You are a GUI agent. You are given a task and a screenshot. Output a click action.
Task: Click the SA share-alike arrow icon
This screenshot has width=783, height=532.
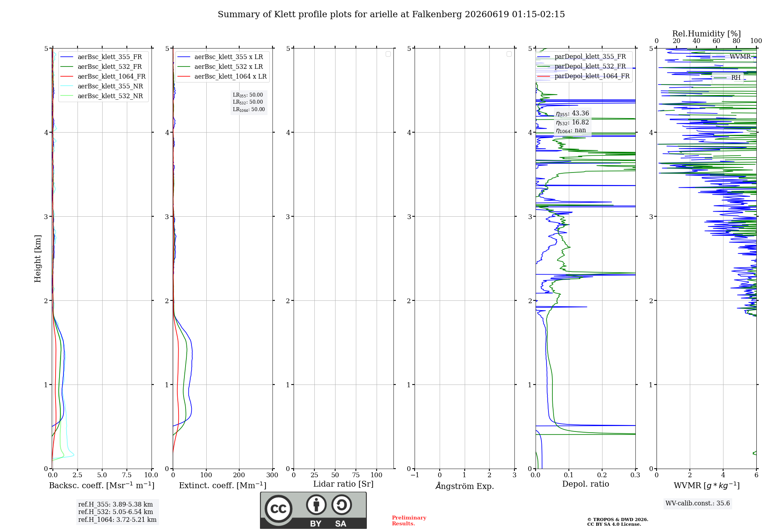(342, 505)
